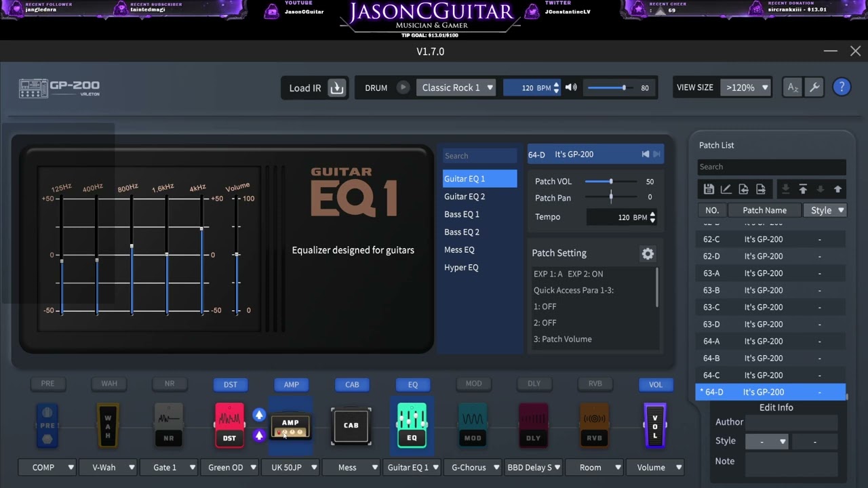The image size is (868, 488).
Task: Click the Load IR import icon
Action: 337,87
